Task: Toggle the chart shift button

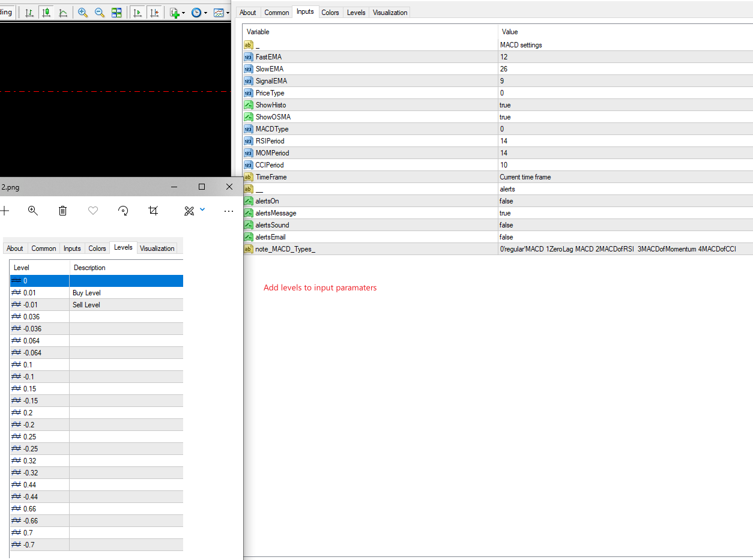Action: [154, 13]
